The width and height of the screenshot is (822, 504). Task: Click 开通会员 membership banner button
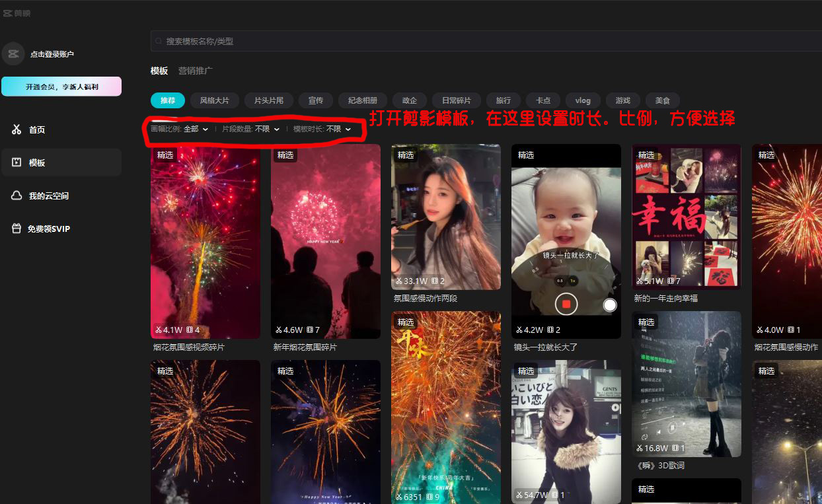tap(61, 87)
